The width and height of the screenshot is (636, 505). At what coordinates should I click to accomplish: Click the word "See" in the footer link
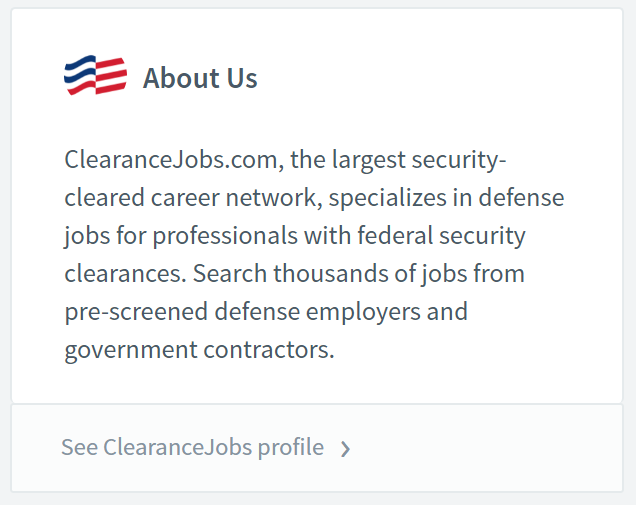(80, 447)
